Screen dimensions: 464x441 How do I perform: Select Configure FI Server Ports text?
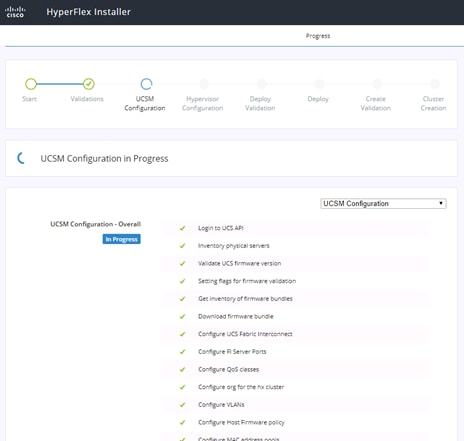tap(232, 352)
